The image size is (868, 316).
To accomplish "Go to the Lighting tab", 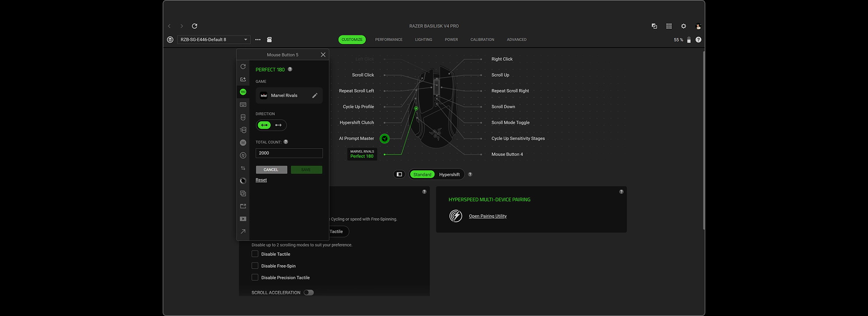I will tap(424, 40).
